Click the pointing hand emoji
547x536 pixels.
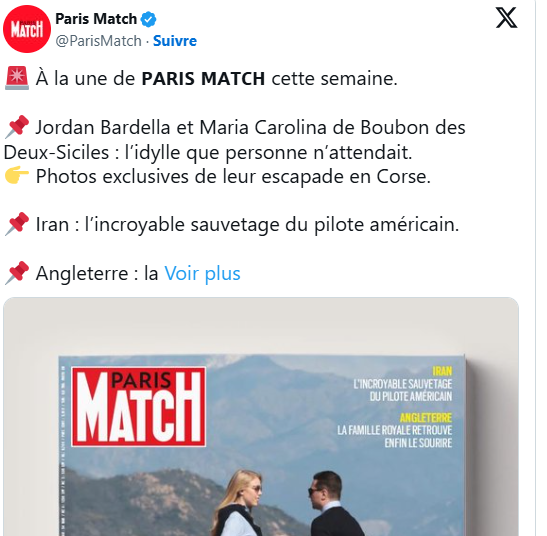coord(17,176)
